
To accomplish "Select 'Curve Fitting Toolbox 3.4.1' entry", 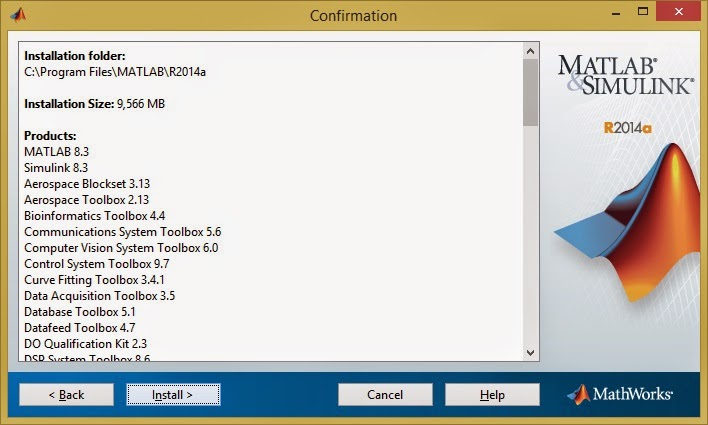I will 94,280.
